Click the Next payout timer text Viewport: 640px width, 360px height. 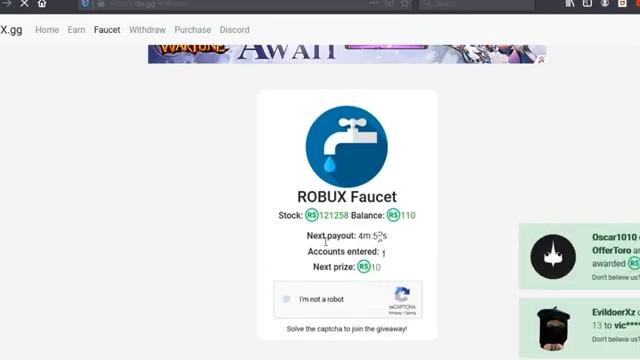347,236
